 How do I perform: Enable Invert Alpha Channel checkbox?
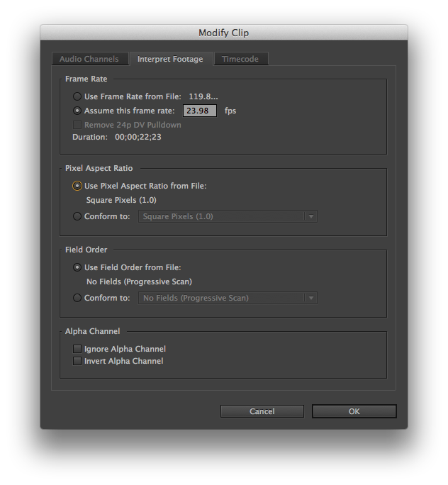77,361
